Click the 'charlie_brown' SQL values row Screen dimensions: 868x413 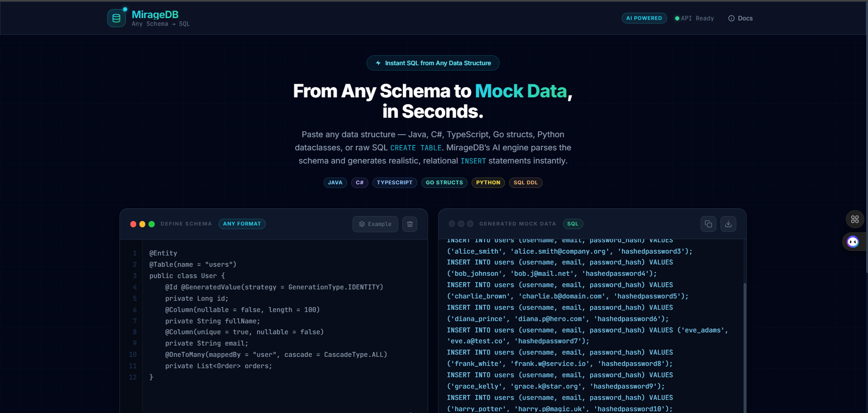(568, 296)
